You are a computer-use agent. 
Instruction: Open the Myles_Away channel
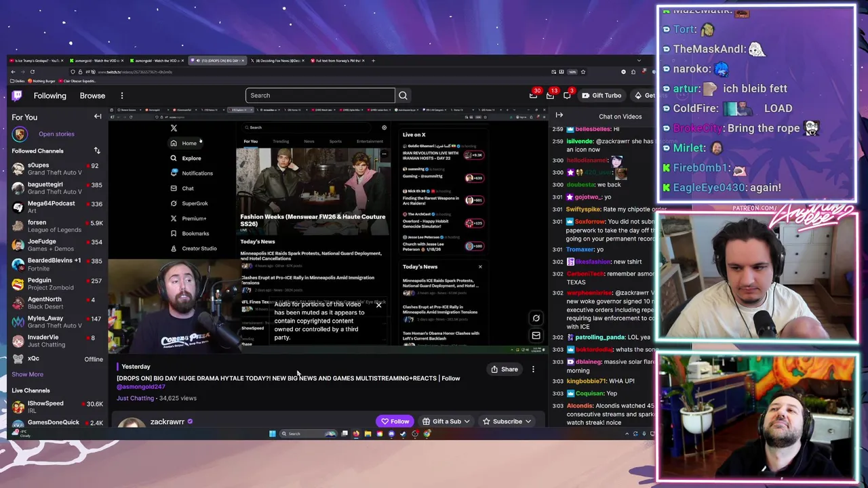coord(56,321)
